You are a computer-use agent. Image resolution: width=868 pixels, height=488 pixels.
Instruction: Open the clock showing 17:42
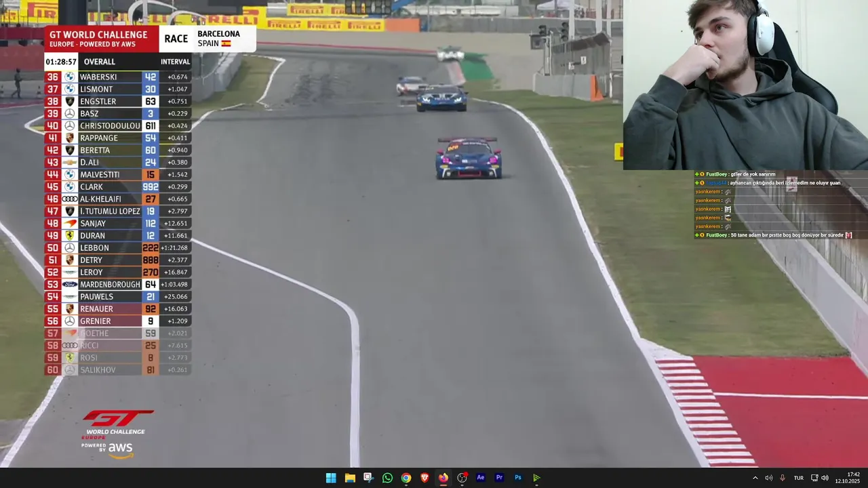(x=848, y=478)
